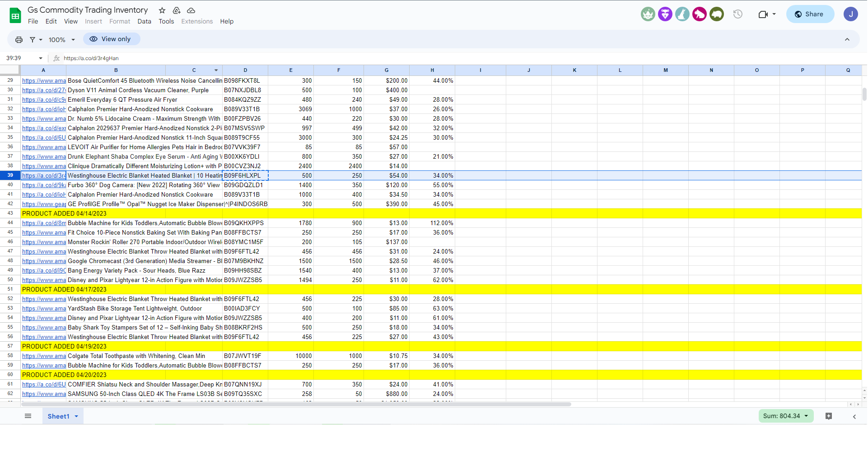The image size is (868, 471).
Task: Click the document title Gs Commodity Trading Inventory
Action: pyautogui.click(x=88, y=10)
